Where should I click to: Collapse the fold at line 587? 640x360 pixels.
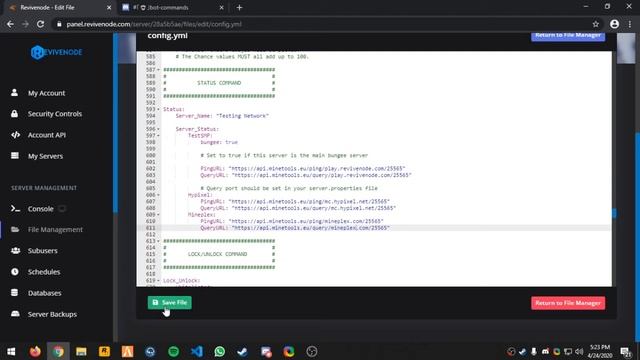(x=158, y=70)
